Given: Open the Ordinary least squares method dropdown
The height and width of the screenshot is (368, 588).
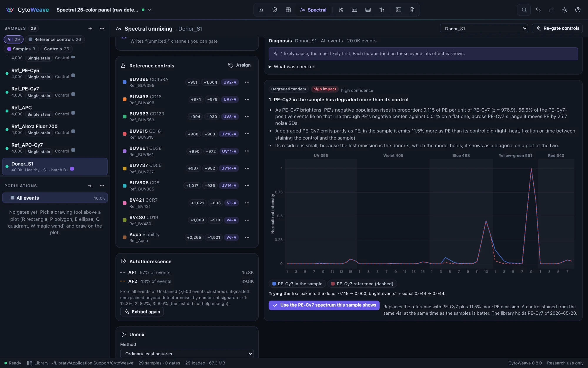Looking at the screenshot, I should coord(187,354).
